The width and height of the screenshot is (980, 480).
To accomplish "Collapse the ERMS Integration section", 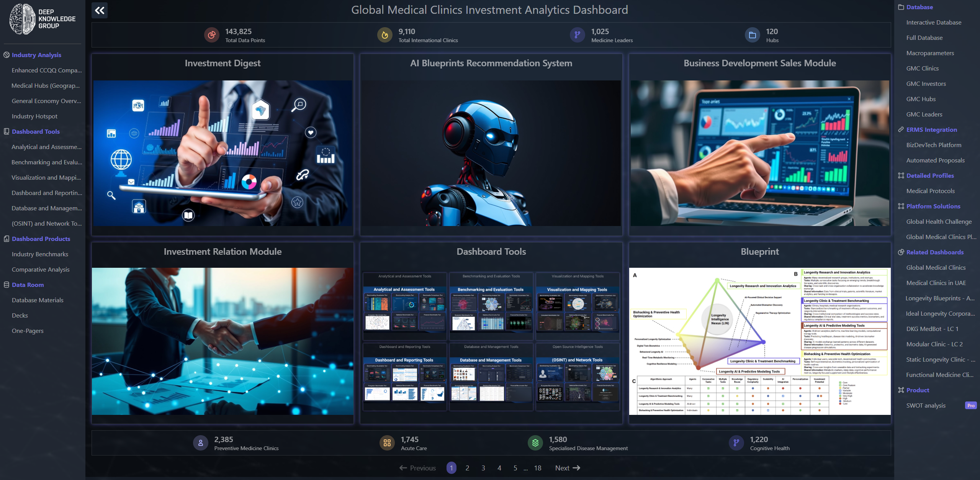I will [931, 129].
